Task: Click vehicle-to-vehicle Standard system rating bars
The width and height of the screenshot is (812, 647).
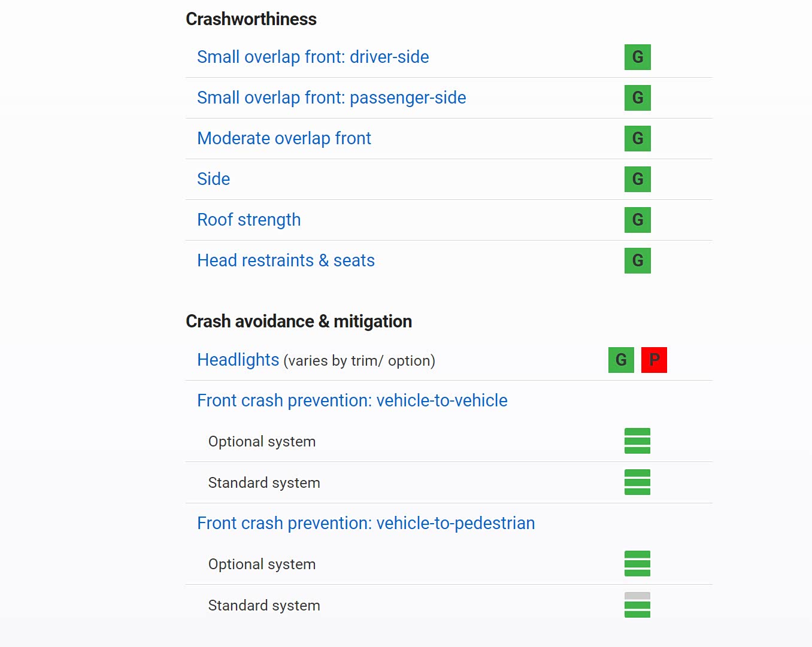Action: [x=637, y=483]
